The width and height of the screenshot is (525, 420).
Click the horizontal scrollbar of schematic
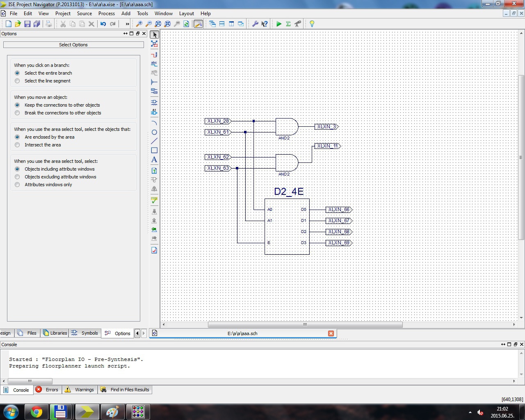pyautogui.click(x=305, y=324)
